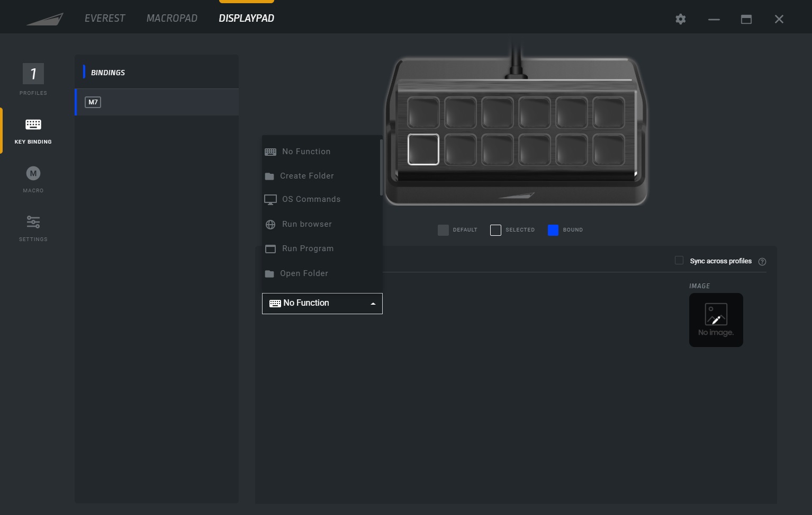Select the sixth key in bottom row
This screenshot has width=812, height=515.
tap(609, 149)
